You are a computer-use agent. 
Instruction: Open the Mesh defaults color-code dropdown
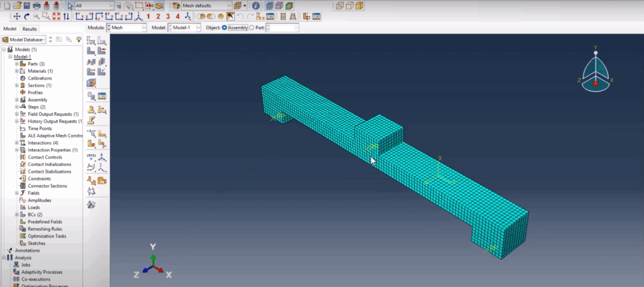207,6
